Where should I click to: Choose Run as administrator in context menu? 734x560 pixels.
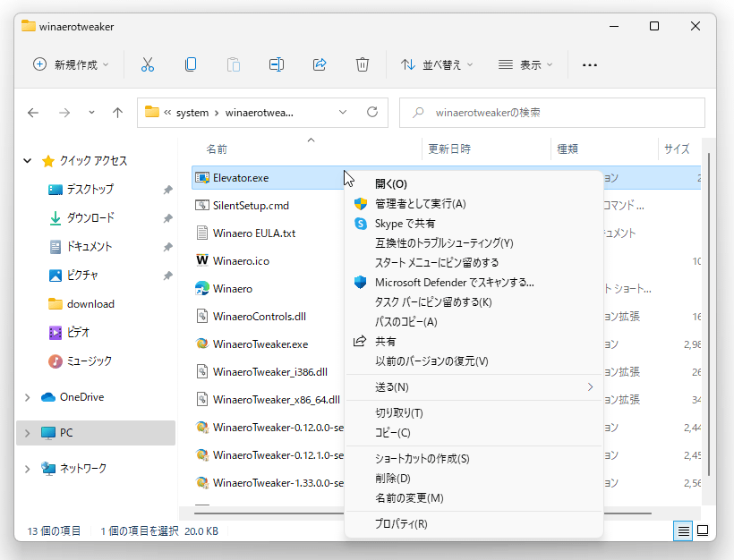click(x=474, y=203)
